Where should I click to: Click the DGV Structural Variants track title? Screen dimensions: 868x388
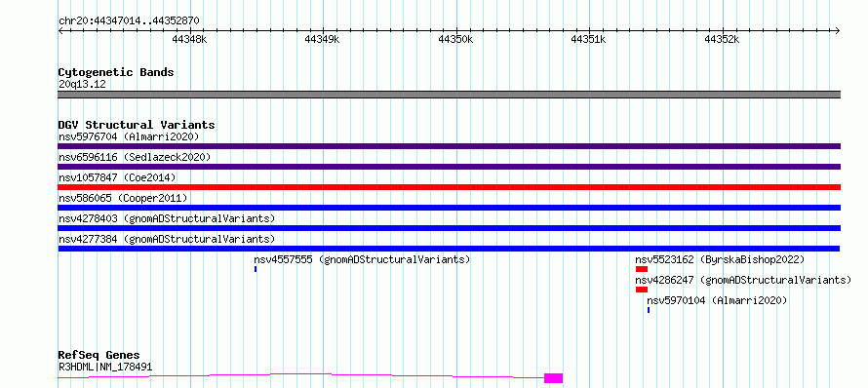click(x=137, y=125)
